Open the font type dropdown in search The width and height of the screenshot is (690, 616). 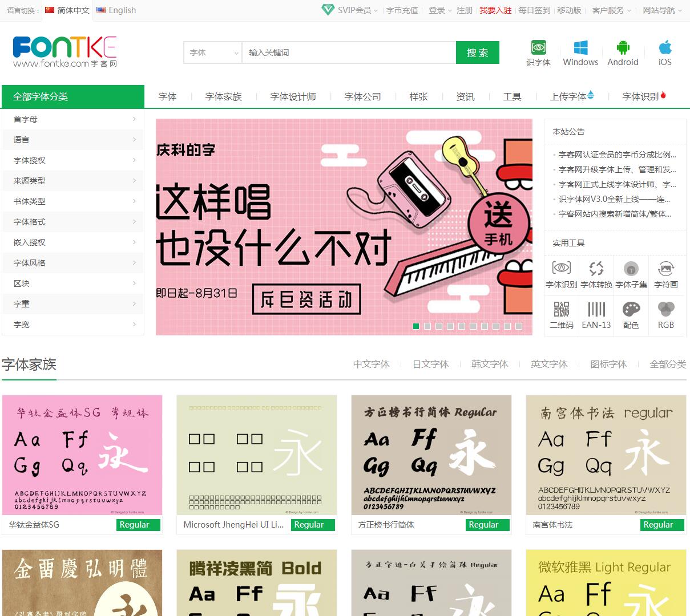tap(213, 52)
